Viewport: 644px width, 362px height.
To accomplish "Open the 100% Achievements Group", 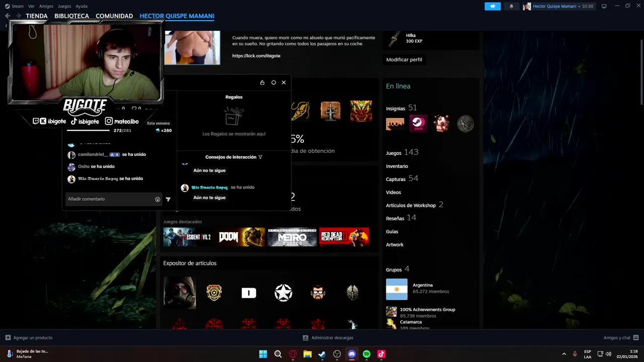I will click(428, 310).
